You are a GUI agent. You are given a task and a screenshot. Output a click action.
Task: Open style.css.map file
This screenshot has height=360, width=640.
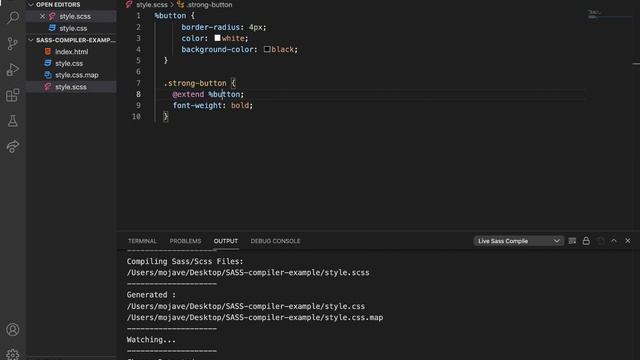pyautogui.click(x=77, y=75)
